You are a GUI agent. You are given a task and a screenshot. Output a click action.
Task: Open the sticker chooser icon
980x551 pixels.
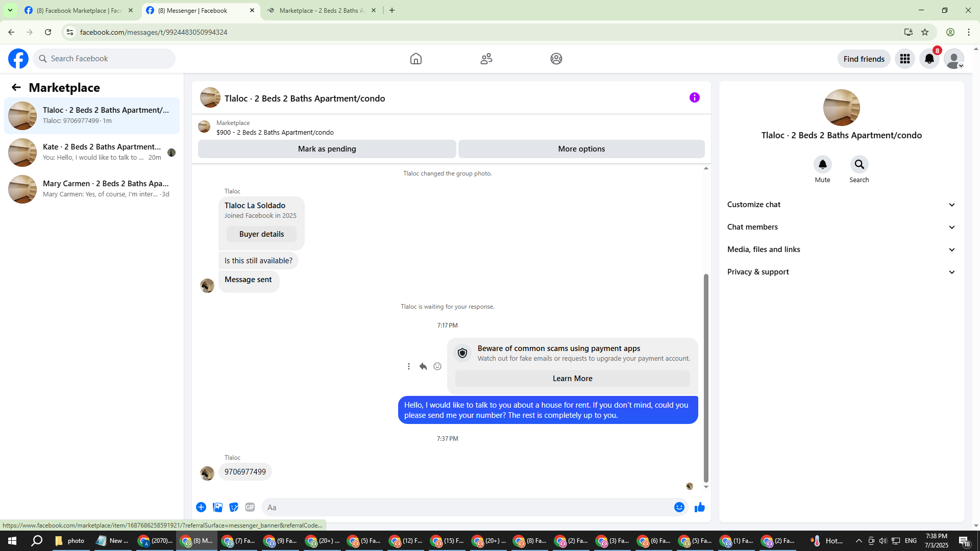(234, 507)
